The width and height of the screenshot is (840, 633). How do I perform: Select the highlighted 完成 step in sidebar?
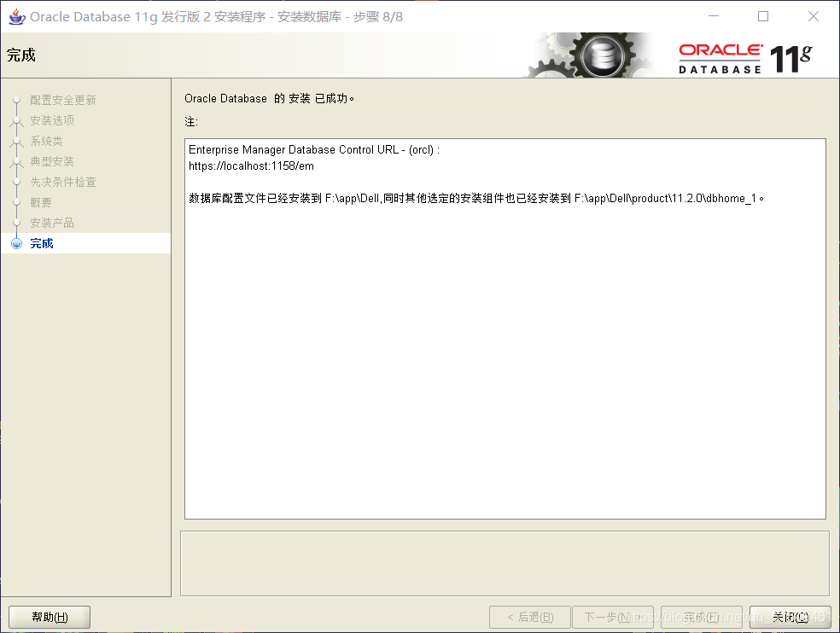85,243
